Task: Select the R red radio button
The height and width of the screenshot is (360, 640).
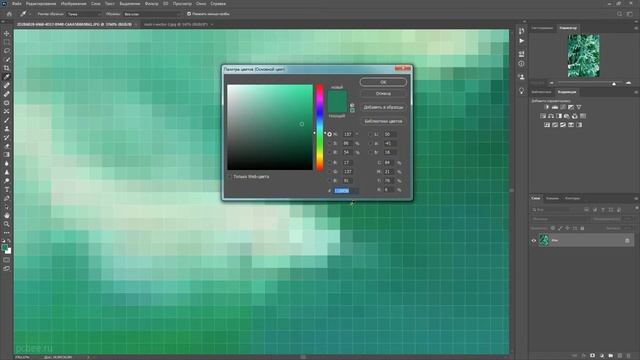Action: click(x=329, y=162)
